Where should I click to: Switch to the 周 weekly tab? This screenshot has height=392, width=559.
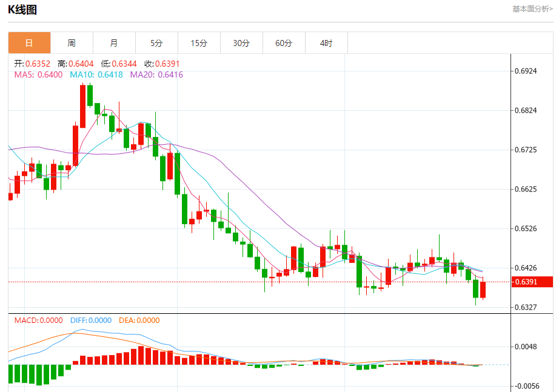tap(72, 43)
